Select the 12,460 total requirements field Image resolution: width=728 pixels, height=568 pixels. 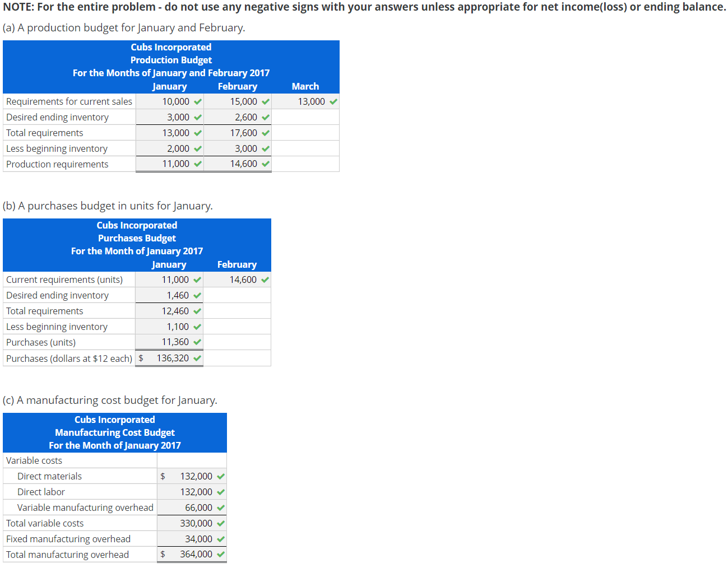click(x=169, y=311)
